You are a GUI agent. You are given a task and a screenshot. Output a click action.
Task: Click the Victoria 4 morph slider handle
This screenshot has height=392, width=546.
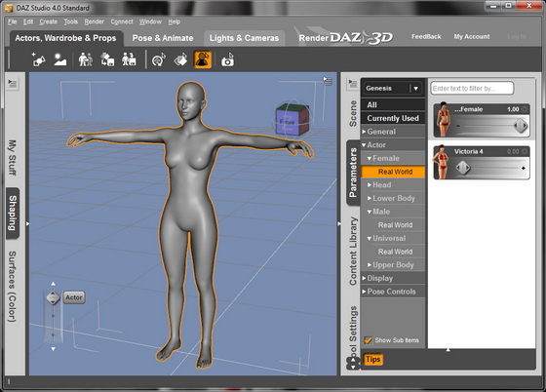[463, 168]
